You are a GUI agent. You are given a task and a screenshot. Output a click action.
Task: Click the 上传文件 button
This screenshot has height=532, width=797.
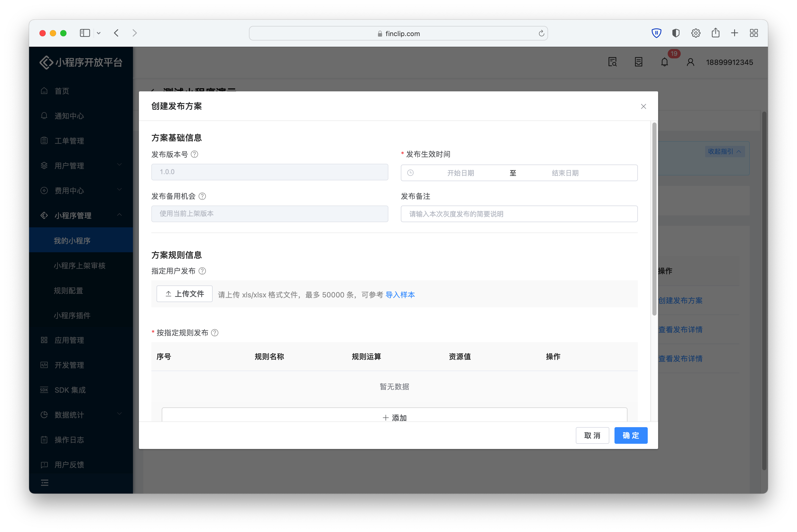point(184,294)
